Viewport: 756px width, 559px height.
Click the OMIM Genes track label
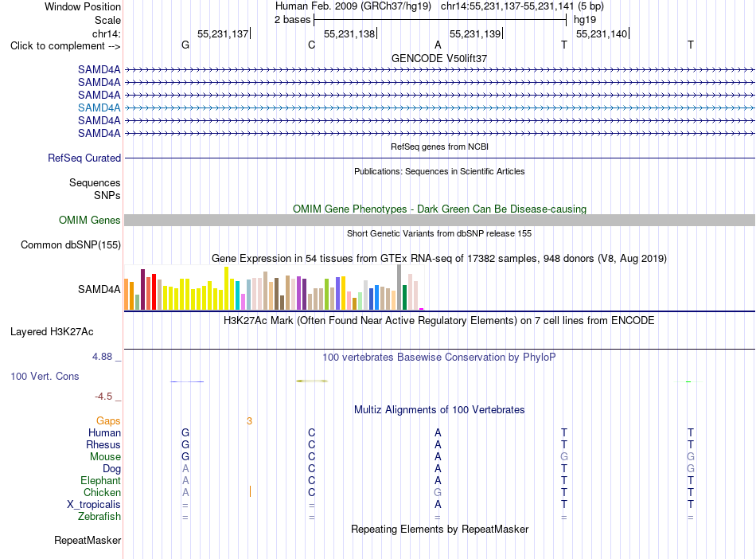[90, 221]
